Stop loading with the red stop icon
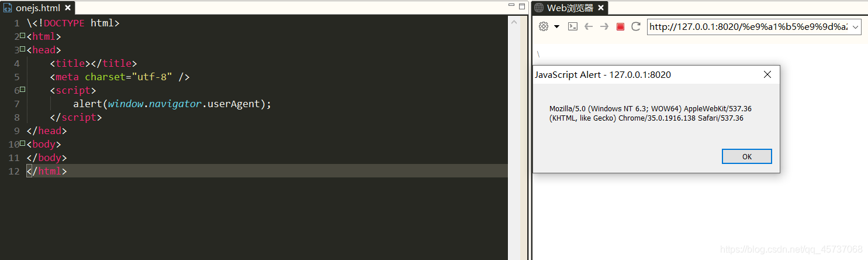868x260 pixels. (x=620, y=26)
